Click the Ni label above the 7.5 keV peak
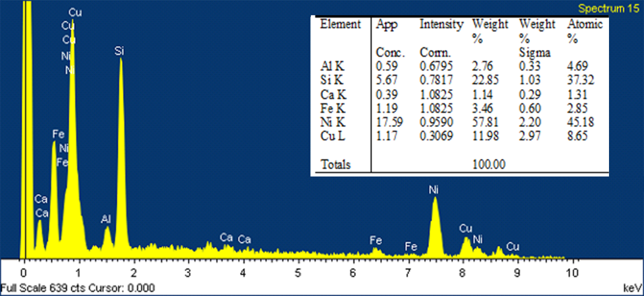Screen dimensions: 644x296 [x=434, y=189]
